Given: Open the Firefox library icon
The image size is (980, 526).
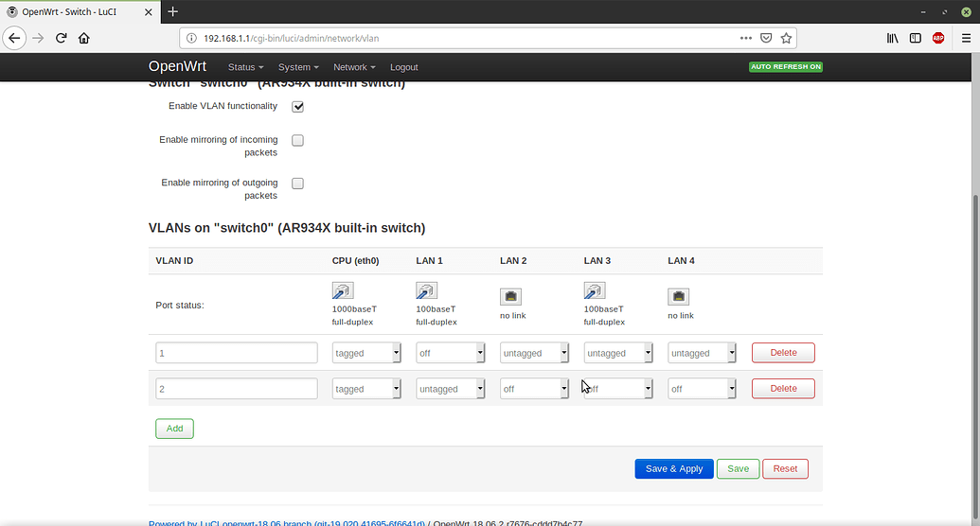Looking at the screenshot, I should click(x=892, y=38).
